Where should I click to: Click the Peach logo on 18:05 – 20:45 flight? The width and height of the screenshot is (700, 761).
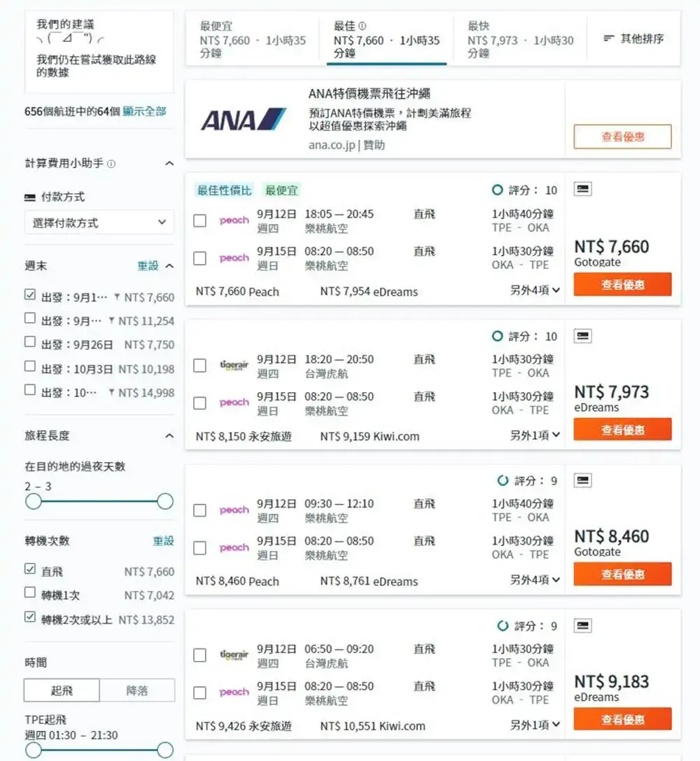[234, 221]
